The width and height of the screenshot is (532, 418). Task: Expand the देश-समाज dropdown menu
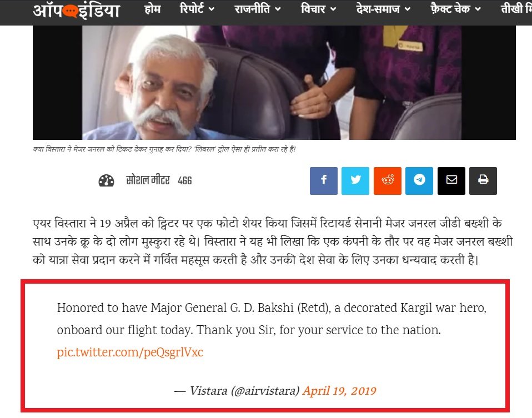coord(383,9)
